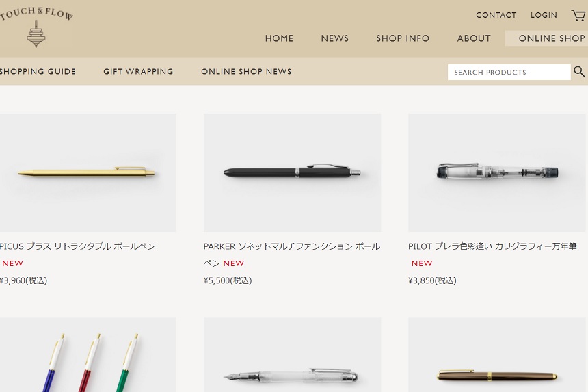588x392 pixels.
Task: Open the brown gold-trim pen thumbnail
Action: click(x=497, y=355)
